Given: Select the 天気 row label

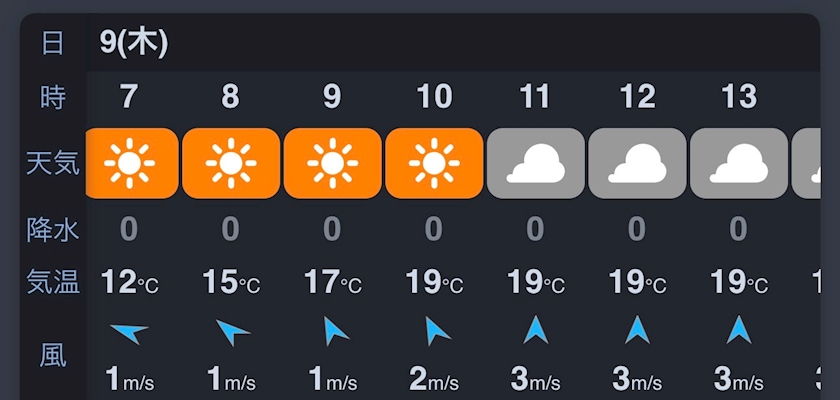Looking at the screenshot, I should point(53,163).
